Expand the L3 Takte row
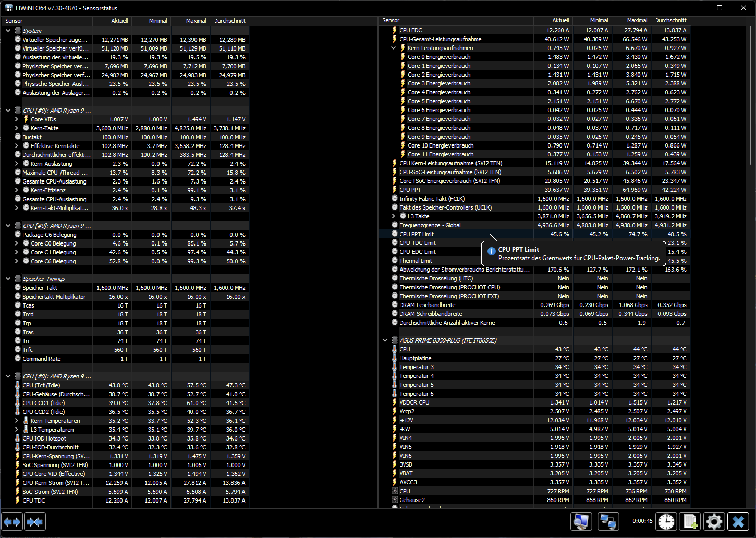 point(394,216)
